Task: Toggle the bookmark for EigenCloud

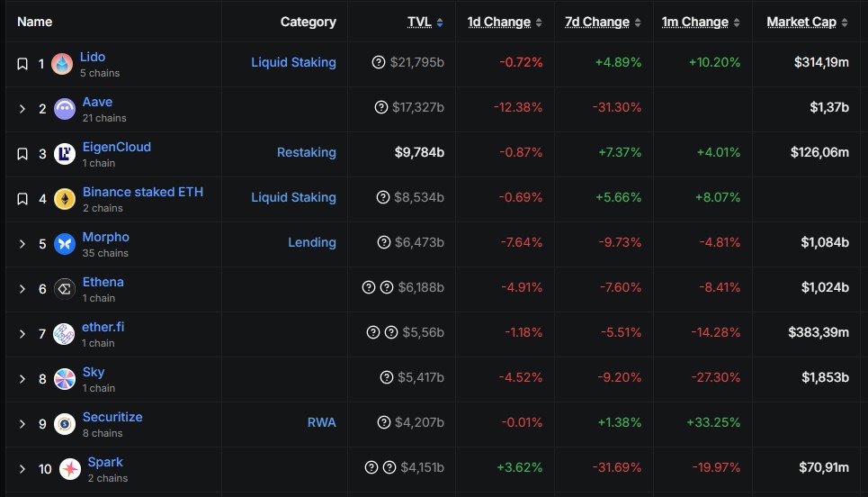Action: [x=22, y=154]
